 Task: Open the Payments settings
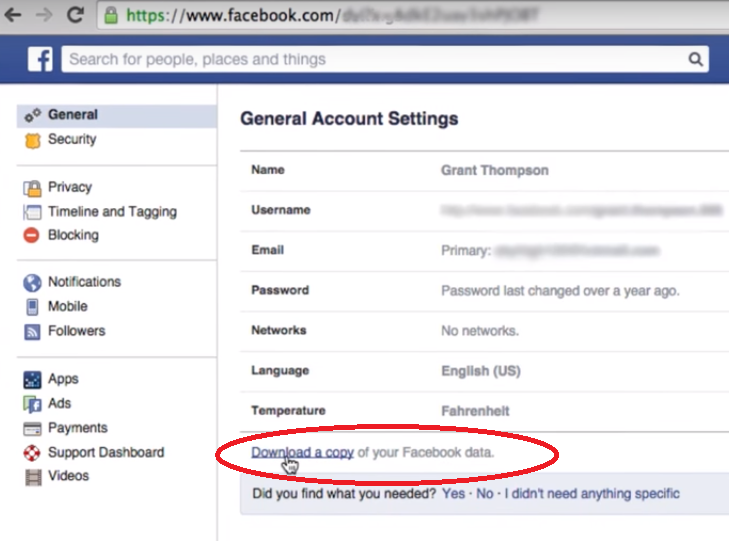click(x=78, y=428)
